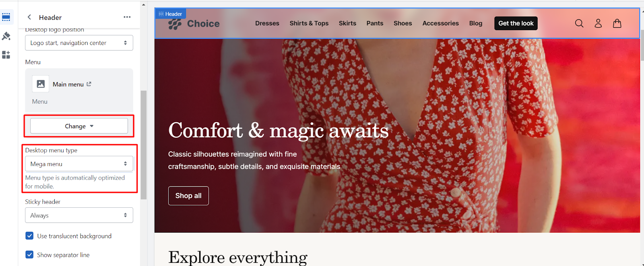Select Dresses in the store navigation
This screenshot has height=266, width=644.
pyautogui.click(x=267, y=23)
